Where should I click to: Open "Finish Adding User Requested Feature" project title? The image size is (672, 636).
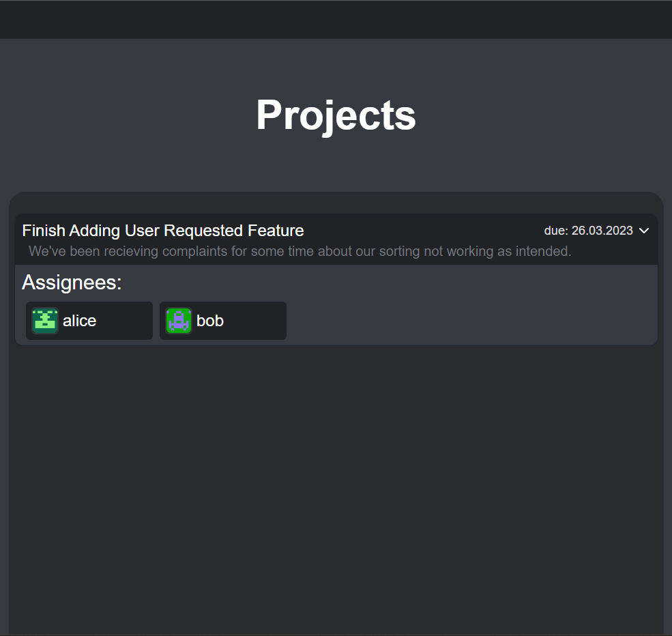click(162, 231)
